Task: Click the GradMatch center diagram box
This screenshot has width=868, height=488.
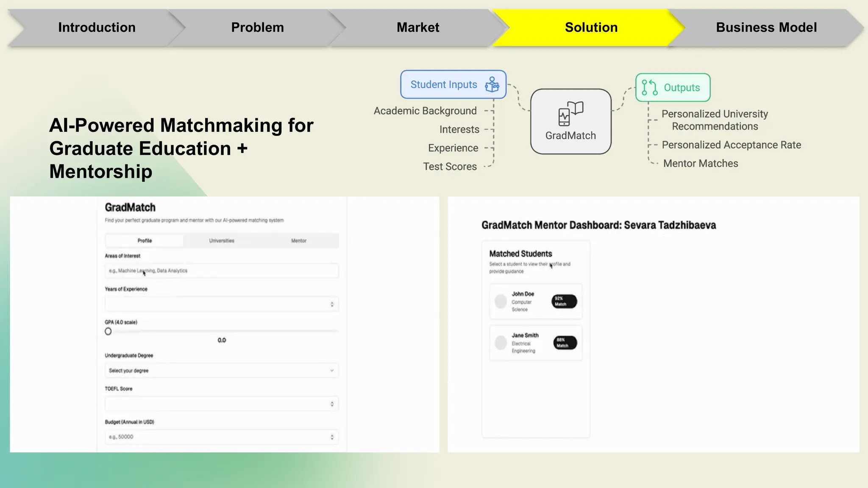Action: pos(570,122)
